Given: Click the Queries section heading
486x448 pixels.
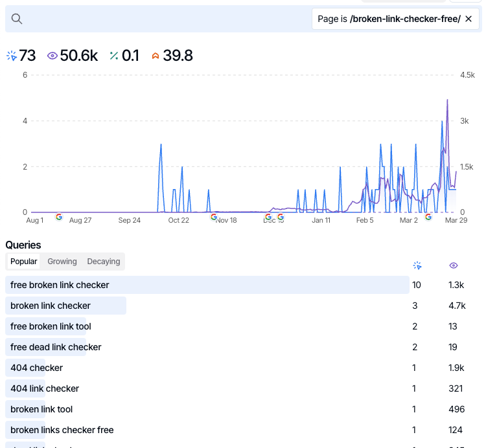Looking at the screenshot, I should coord(23,245).
